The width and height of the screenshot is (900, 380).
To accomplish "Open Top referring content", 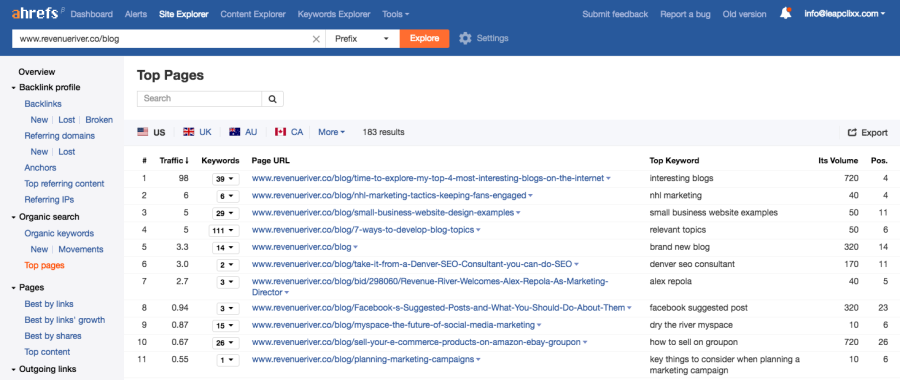I will 64,184.
